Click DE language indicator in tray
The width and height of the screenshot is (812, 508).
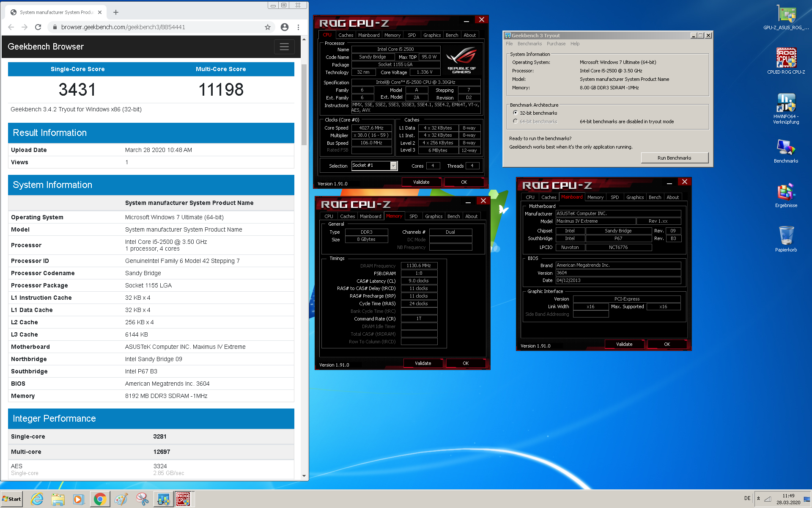(747, 498)
